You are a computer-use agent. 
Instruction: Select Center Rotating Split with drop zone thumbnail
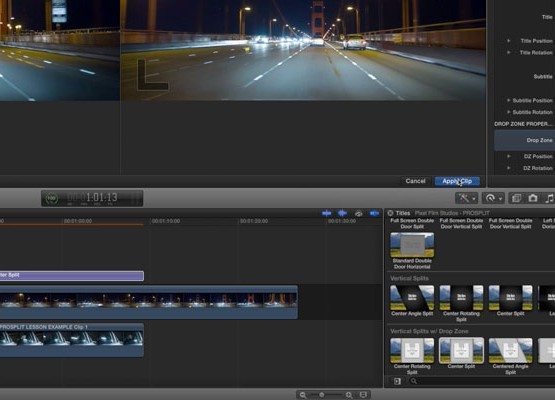412,350
